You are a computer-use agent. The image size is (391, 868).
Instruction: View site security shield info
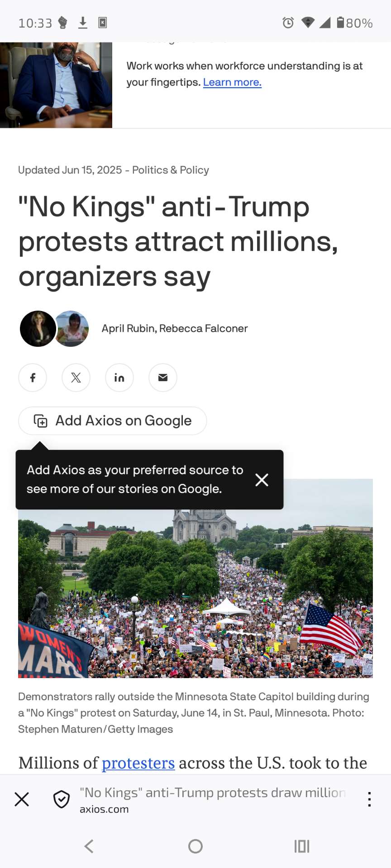62,799
